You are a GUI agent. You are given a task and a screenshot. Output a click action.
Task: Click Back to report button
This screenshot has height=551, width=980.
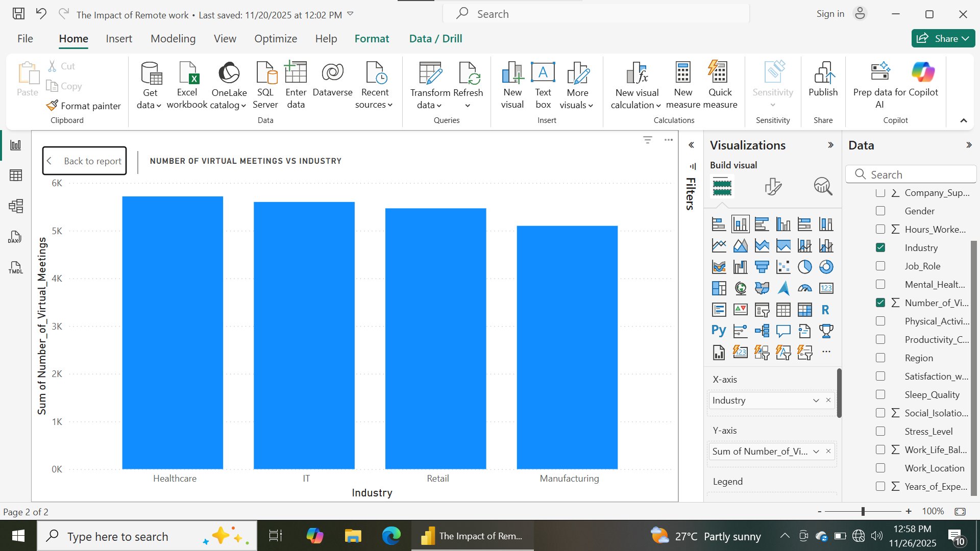pos(85,161)
